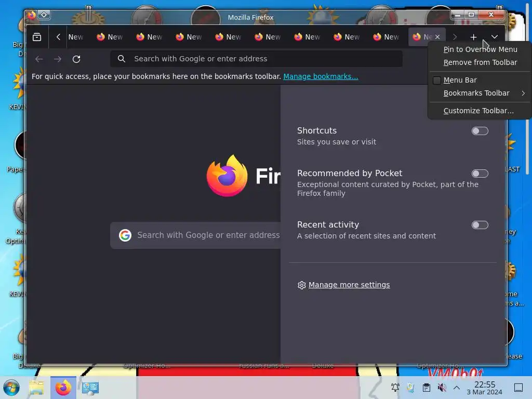
Task: Open Customize Toolbar from context menu
Action: pos(480,111)
